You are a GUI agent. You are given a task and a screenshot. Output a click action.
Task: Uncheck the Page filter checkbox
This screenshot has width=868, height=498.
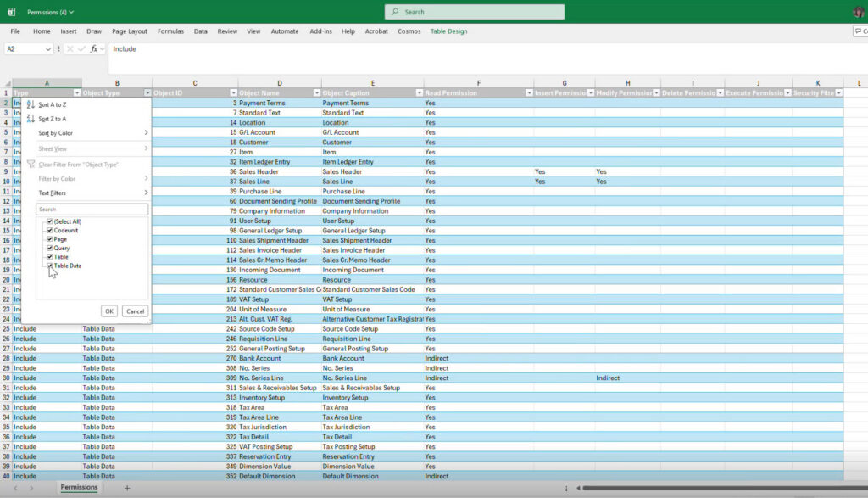pyautogui.click(x=50, y=239)
